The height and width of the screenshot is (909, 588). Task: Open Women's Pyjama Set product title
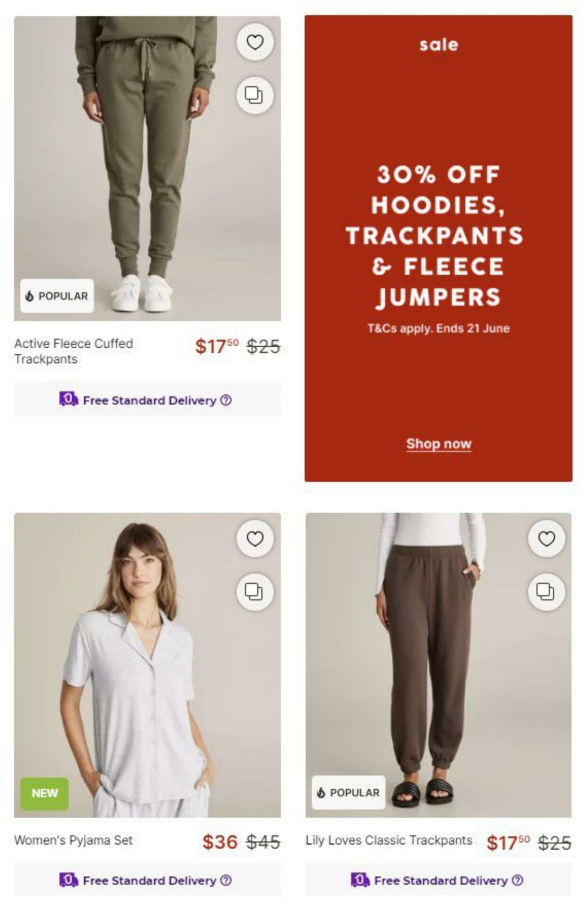73,840
